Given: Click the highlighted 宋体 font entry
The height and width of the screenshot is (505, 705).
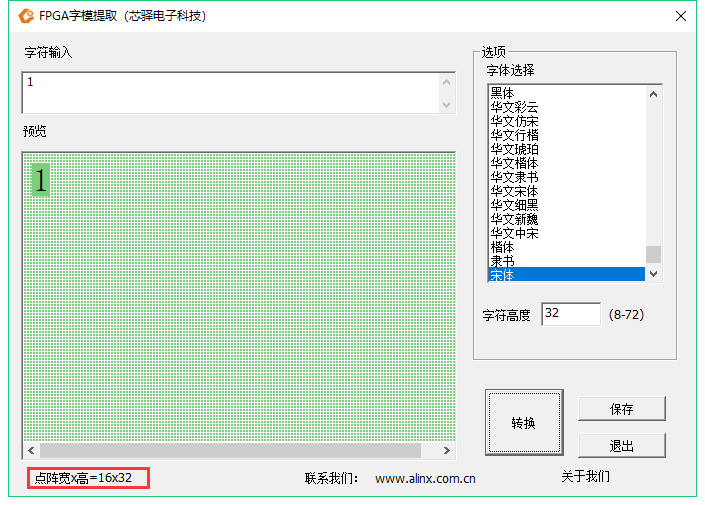Looking at the screenshot, I should click(567, 275).
